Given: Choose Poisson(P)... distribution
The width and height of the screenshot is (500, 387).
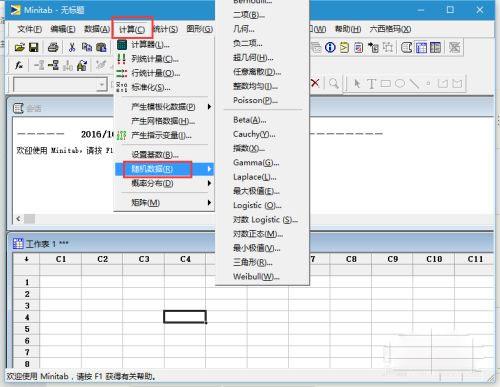Looking at the screenshot, I should click(x=263, y=100).
